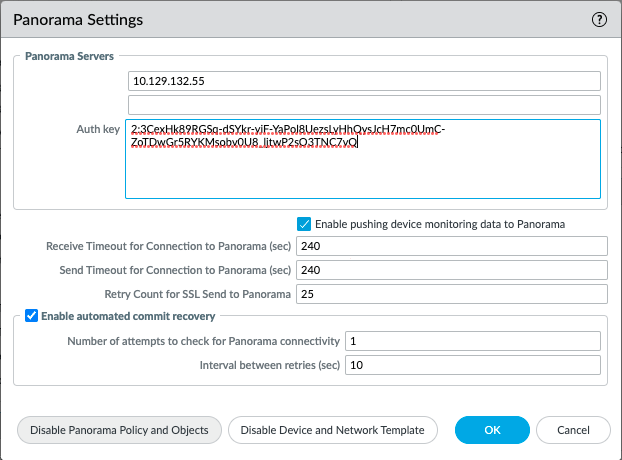Click Disable Device and Network Template
Viewport: 622px width, 460px height.
point(333,430)
